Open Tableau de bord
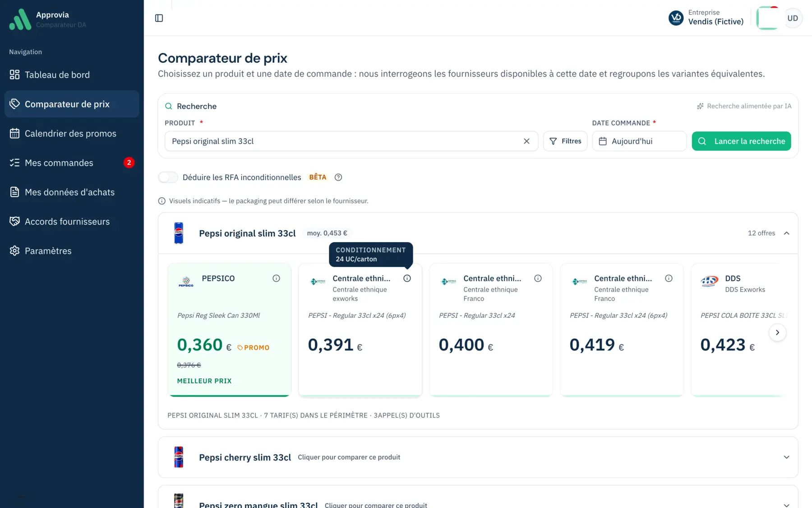The image size is (812, 508). point(72,75)
